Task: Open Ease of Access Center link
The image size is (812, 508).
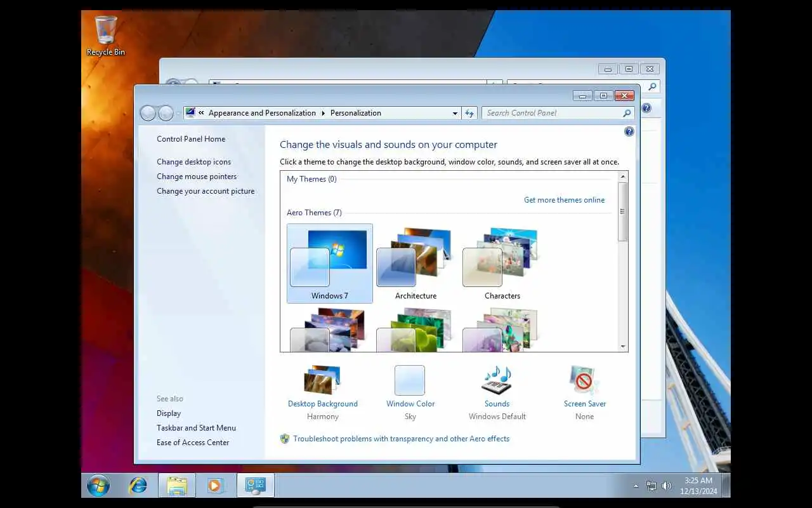Action: click(193, 443)
